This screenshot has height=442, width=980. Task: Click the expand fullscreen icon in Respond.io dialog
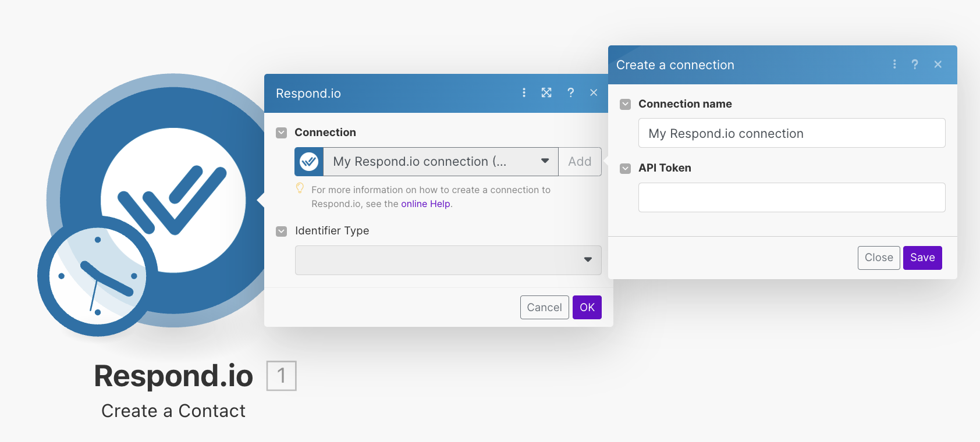[546, 92]
